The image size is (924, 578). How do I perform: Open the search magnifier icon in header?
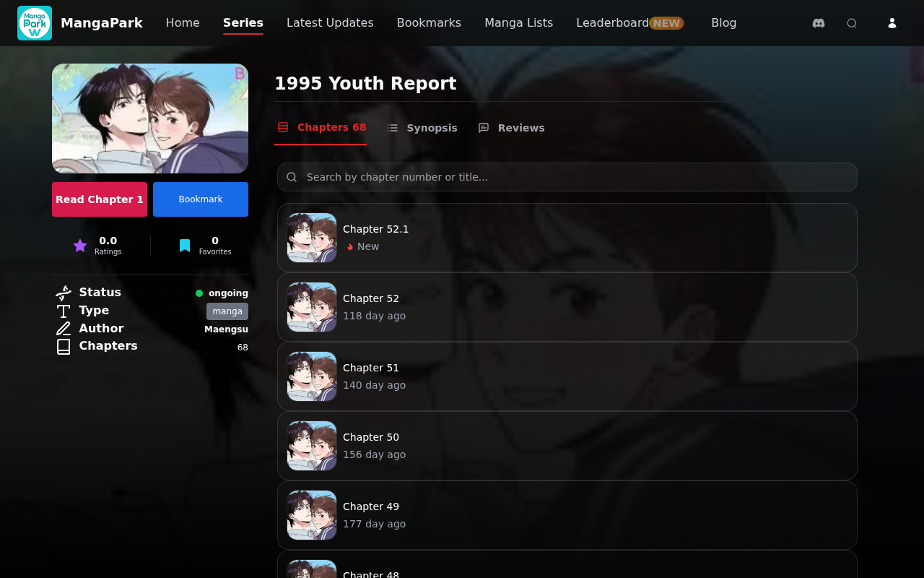(852, 23)
